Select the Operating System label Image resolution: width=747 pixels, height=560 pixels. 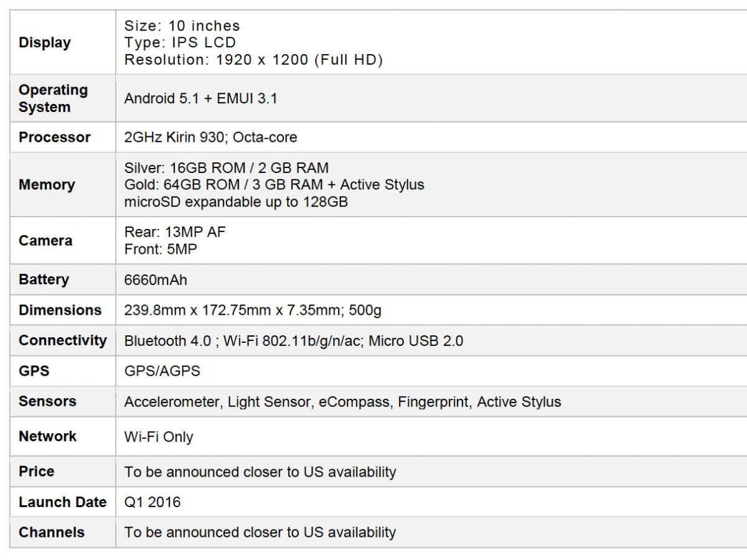53,98
